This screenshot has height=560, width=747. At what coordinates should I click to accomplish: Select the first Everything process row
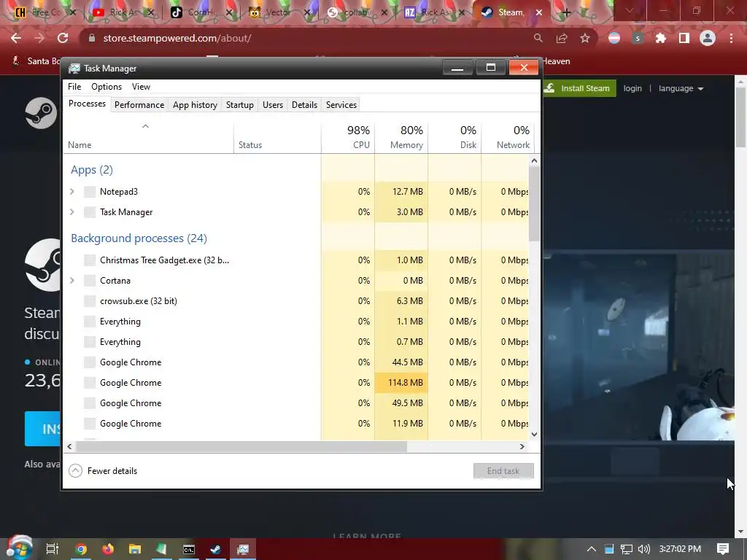pyautogui.click(x=296, y=322)
